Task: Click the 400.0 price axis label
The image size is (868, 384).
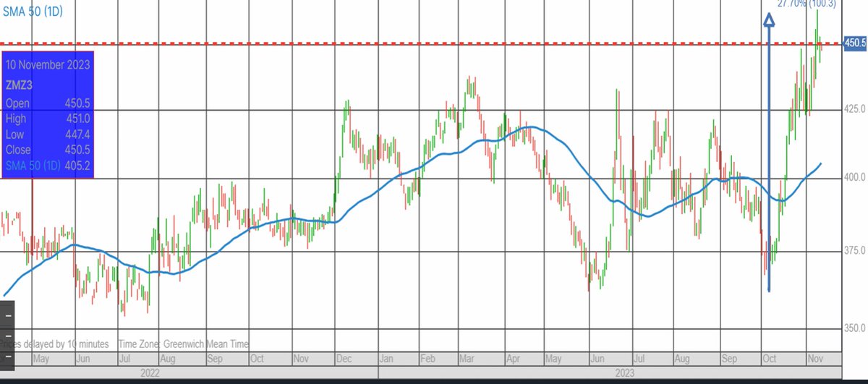Action: tap(855, 177)
